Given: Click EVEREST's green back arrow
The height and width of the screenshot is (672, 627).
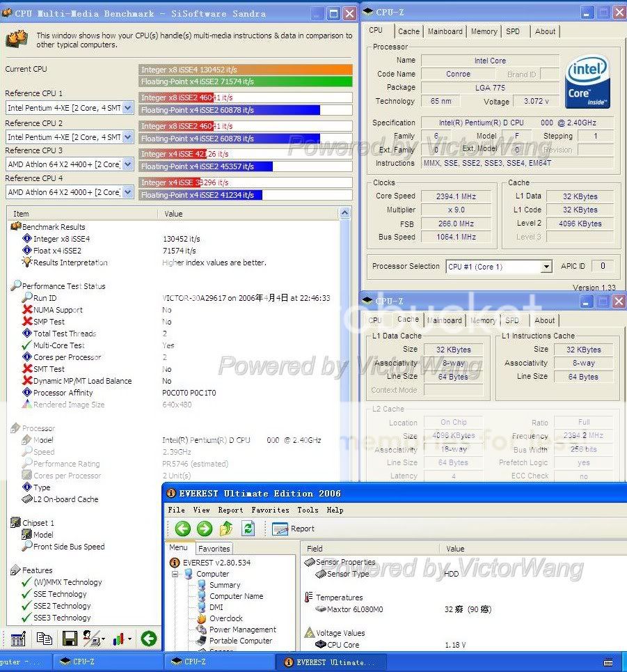Looking at the screenshot, I should click(182, 529).
